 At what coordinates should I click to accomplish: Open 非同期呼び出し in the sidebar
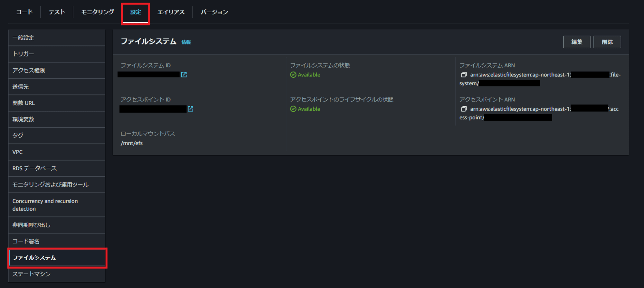pos(57,225)
